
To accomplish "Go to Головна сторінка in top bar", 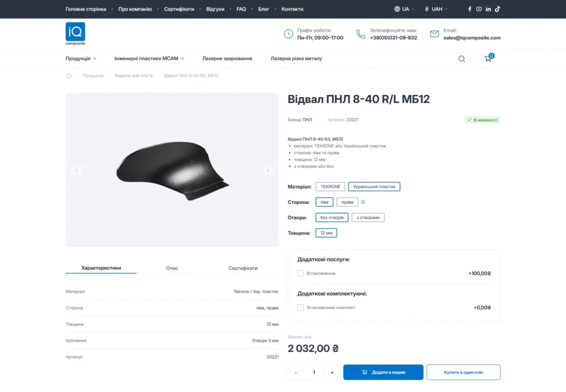I will click(86, 9).
